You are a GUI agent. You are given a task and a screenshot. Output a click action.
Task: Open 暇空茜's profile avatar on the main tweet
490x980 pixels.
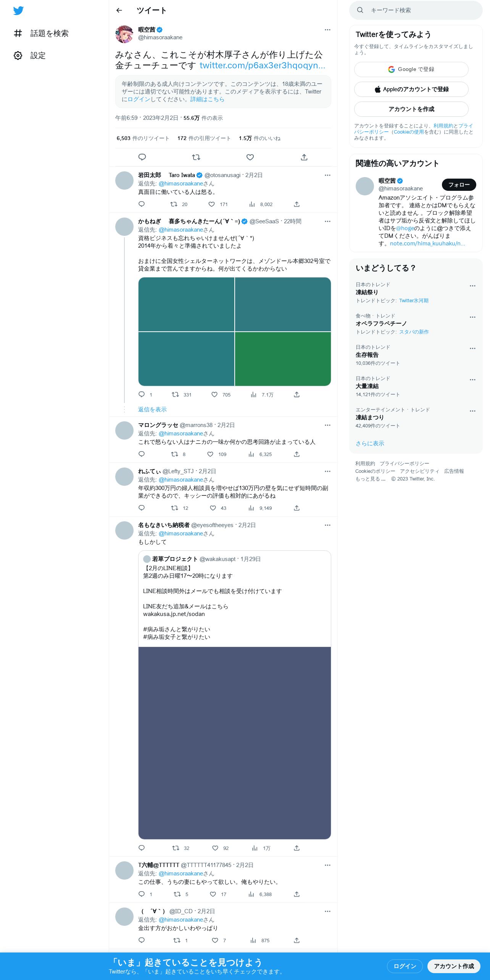click(124, 34)
